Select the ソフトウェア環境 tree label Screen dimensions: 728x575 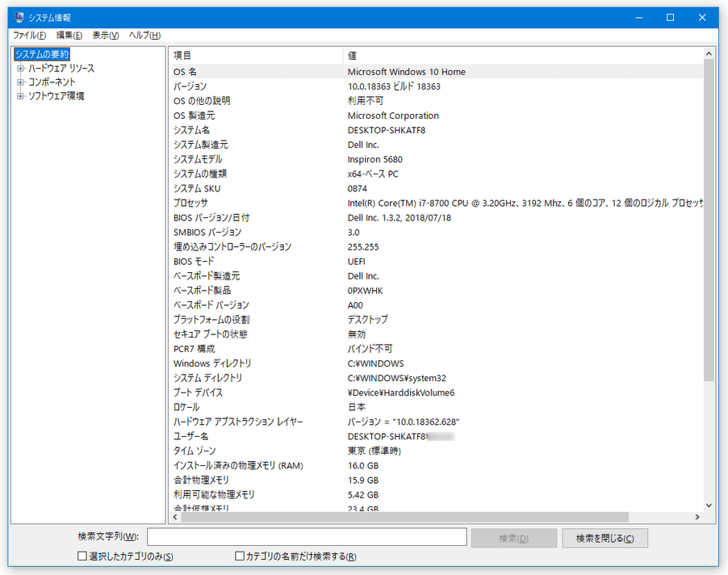[x=56, y=96]
